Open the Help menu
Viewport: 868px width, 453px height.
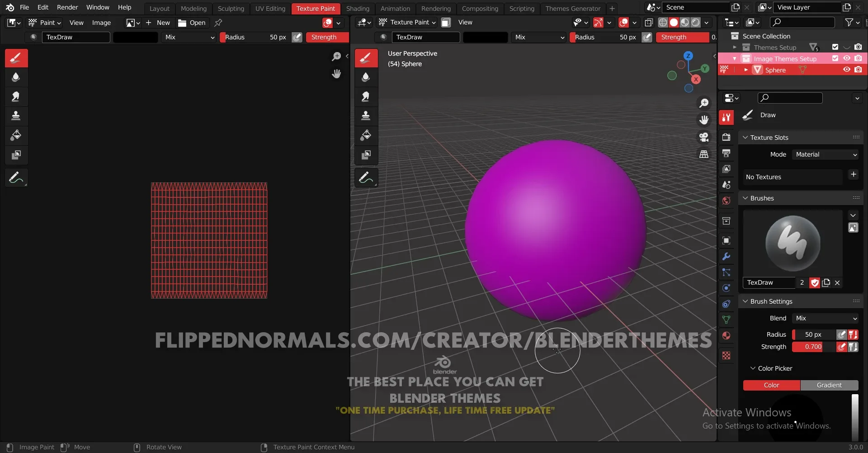pos(124,7)
